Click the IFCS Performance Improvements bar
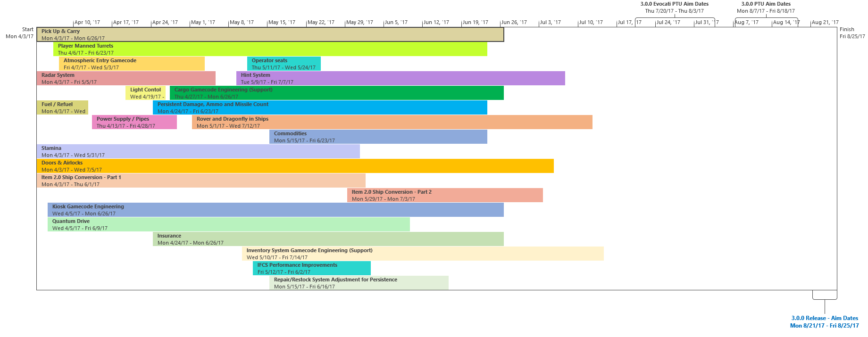The image size is (868, 337). click(x=311, y=268)
